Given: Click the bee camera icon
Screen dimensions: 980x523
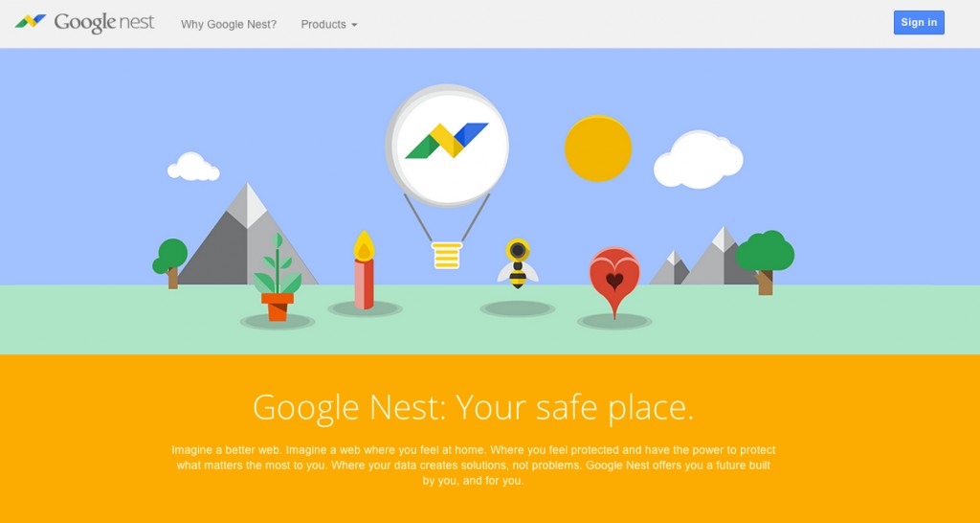Looking at the screenshot, I should coord(518,263).
